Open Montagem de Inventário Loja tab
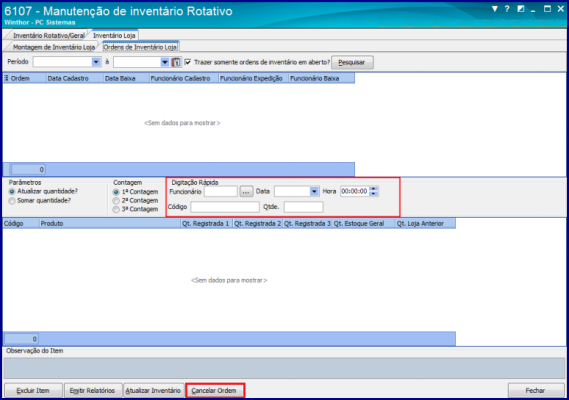 54,47
